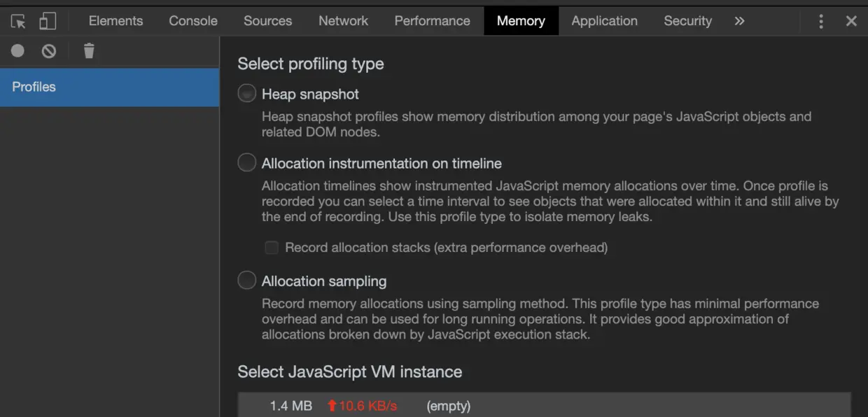Screen dimensions: 868x417
Task: Go to the Sources tab
Action: (267, 21)
